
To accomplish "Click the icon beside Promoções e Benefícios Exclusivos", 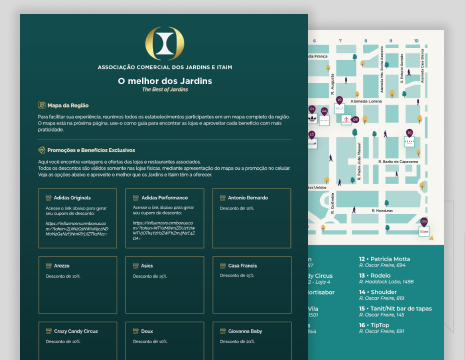I will point(42,150).
